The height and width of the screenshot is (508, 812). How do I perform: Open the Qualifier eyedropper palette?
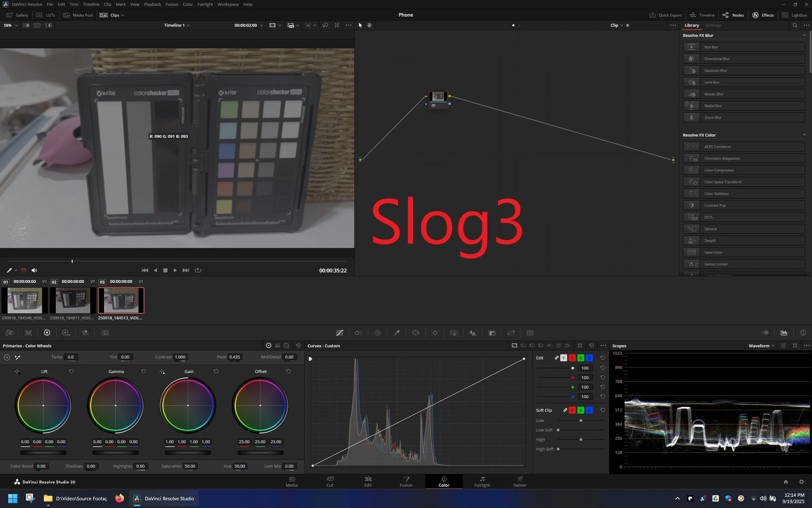click(397, 332)
